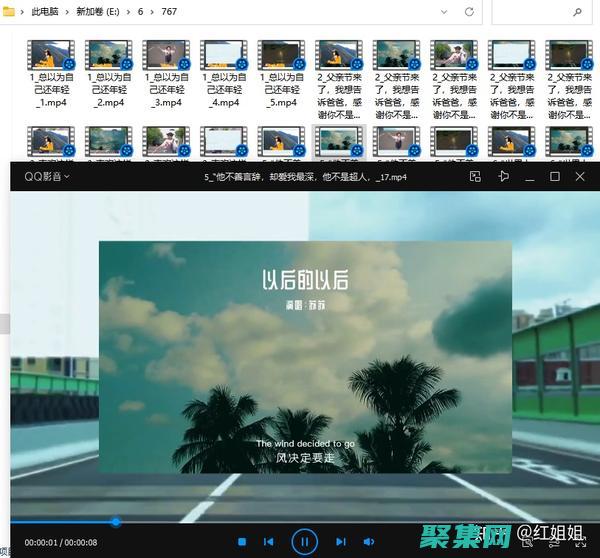Navigate to folder 6 in breadcrumb

point(142,12)
